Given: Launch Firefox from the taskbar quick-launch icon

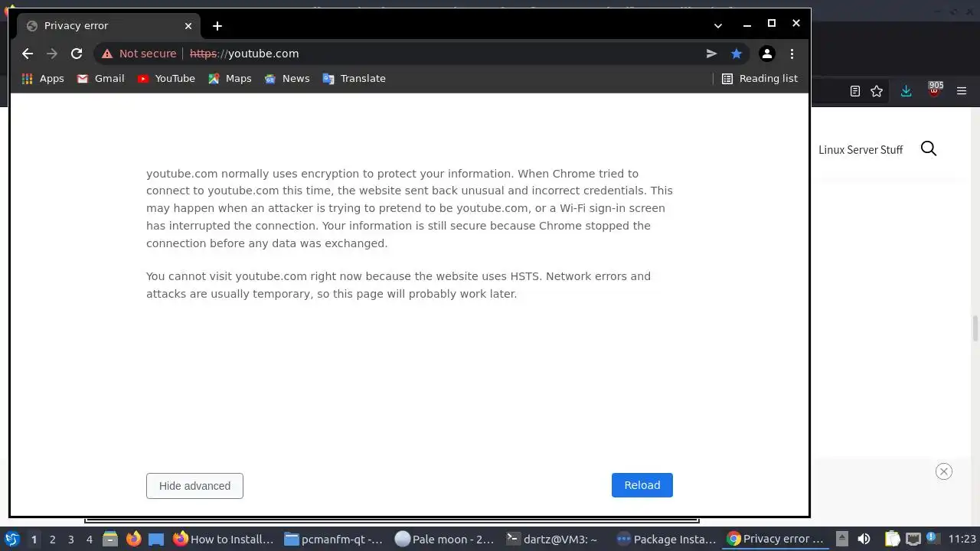Looking at the screenshot, I should coord(133,539).
